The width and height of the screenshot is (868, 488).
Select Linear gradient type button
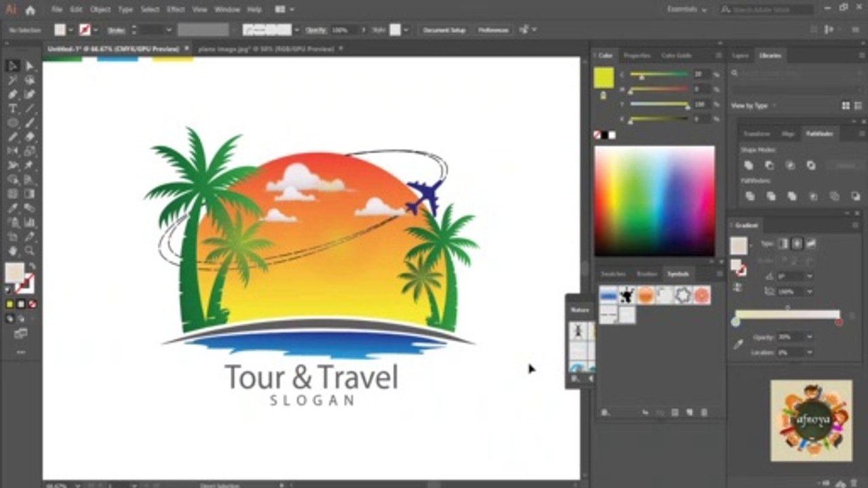783,243
